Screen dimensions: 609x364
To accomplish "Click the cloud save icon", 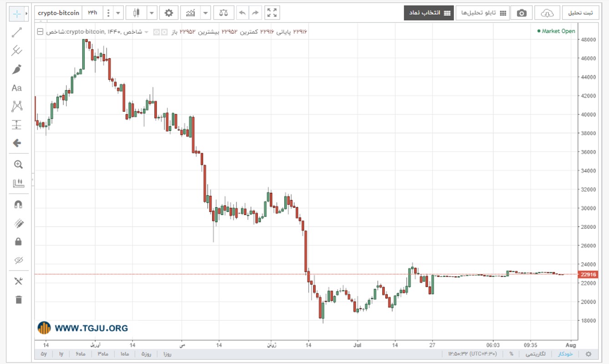I will [x=547, y=13].
